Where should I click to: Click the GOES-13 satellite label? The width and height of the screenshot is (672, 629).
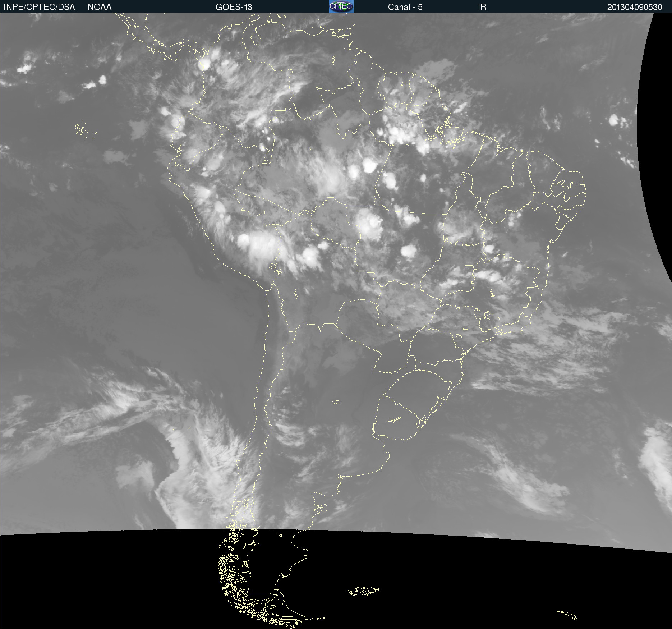coord(234,7)
